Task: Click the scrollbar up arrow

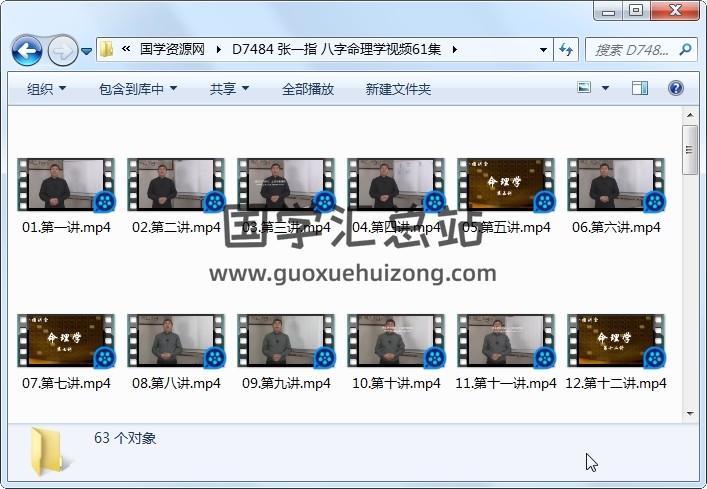Action: click(690, 115)
